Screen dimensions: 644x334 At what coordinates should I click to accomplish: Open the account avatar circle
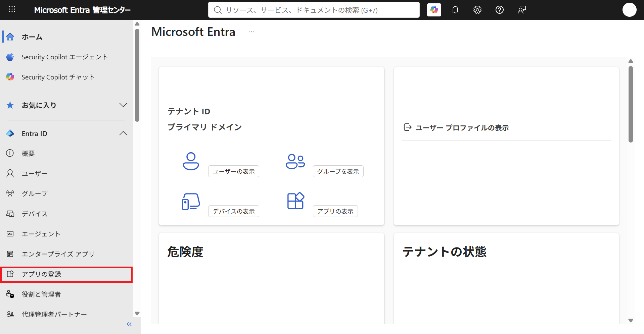click(x=629, y=10)
